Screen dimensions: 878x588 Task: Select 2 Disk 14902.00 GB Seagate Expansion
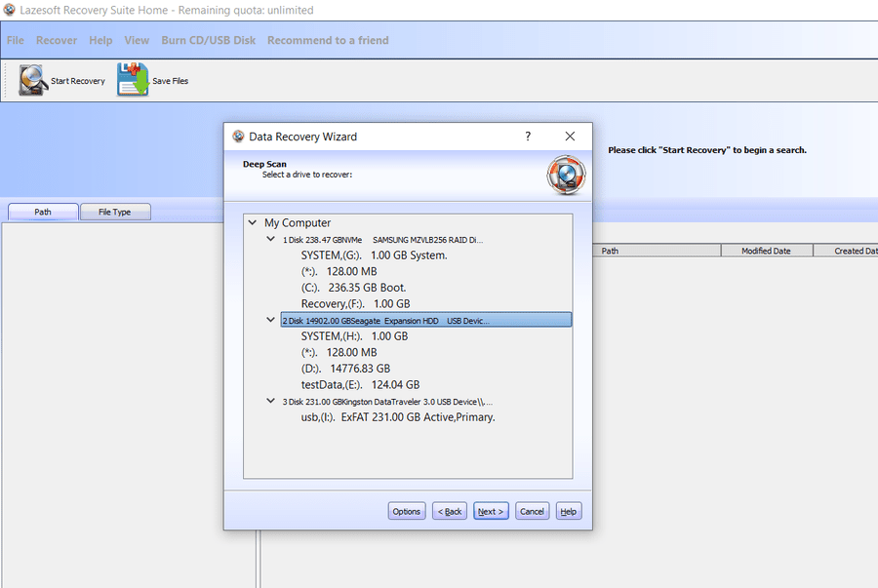426,320
